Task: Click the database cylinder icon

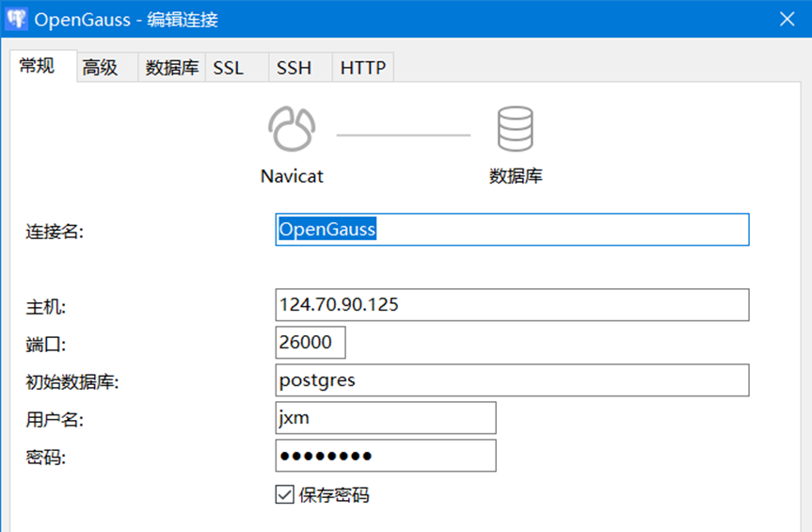Action: [515, 128]
